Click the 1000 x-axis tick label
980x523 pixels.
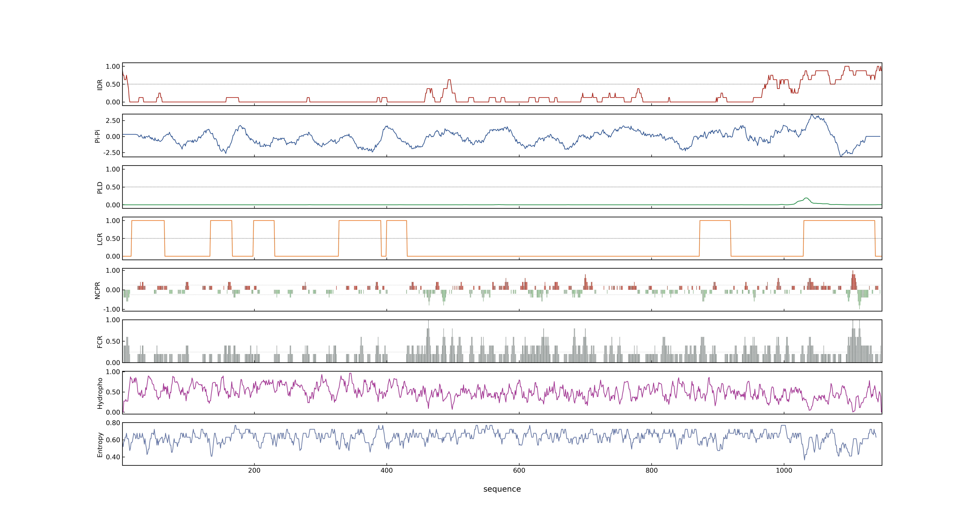tap(784, 470)
